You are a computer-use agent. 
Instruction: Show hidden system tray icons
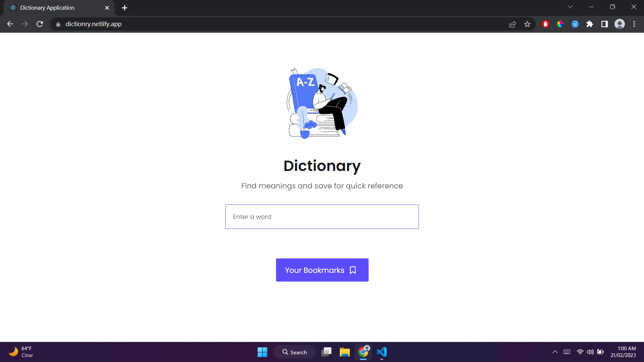click(x=555, y=352)
